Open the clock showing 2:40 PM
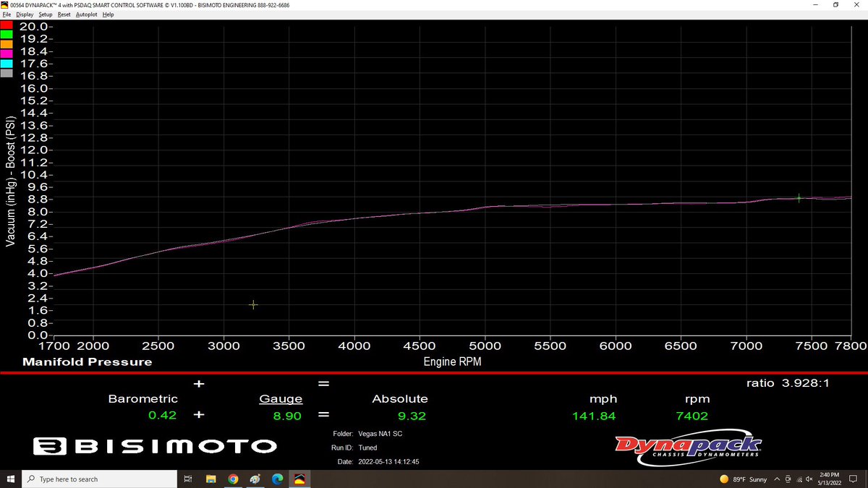868x488 pixels. pyautogui.click(x=829, y=479)
